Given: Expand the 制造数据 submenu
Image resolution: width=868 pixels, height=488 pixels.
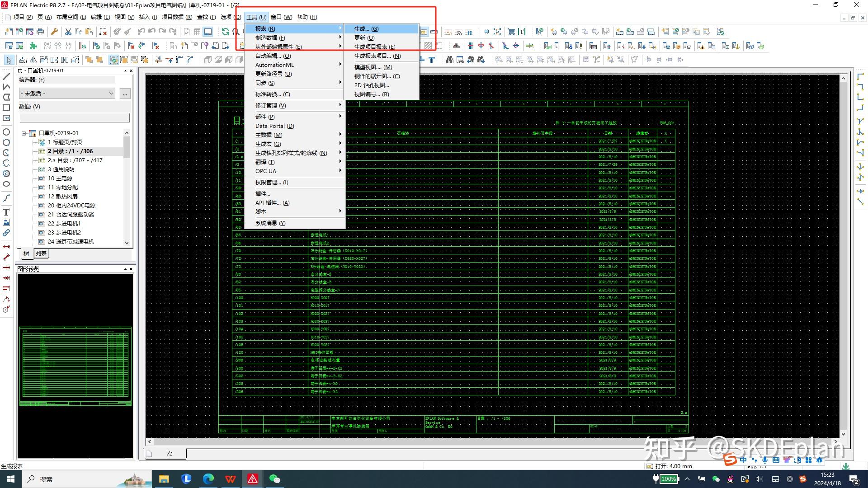Looking at the screenshot, I should 295,38.
